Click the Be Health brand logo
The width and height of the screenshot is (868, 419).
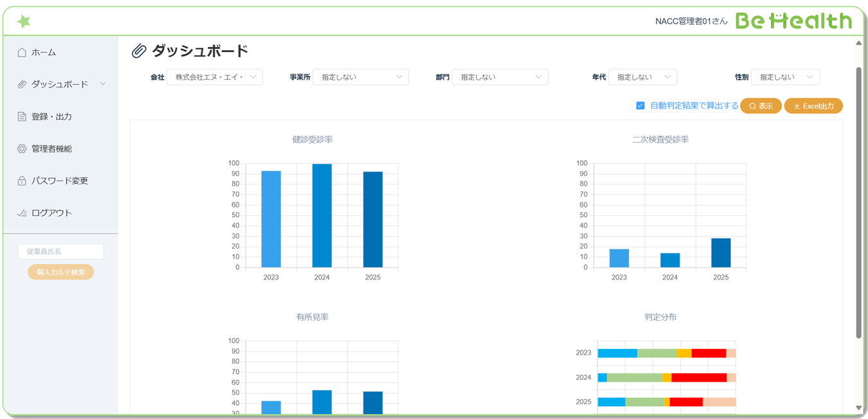click(793, 21)
